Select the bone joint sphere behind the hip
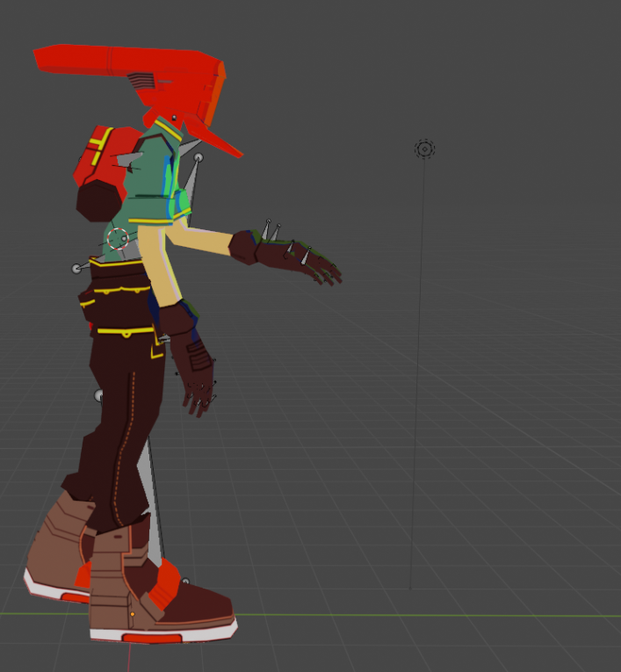Image resolution: width=621 pixels, height=672 pixels. tap(76, 269)
